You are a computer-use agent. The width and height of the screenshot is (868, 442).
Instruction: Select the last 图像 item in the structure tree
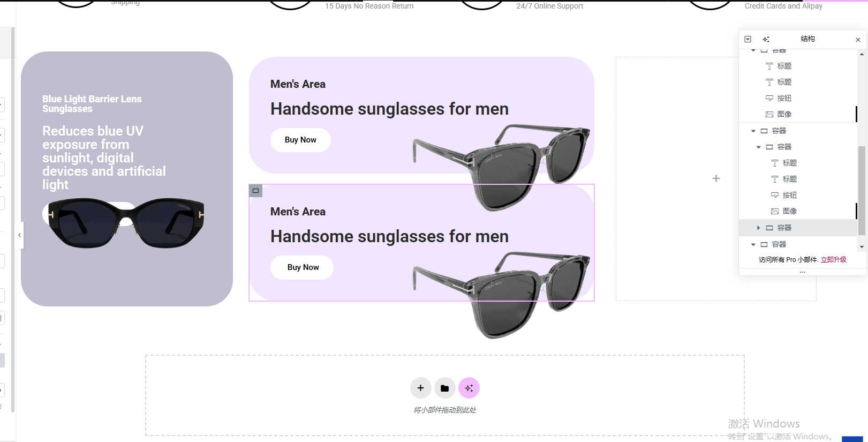789,211
